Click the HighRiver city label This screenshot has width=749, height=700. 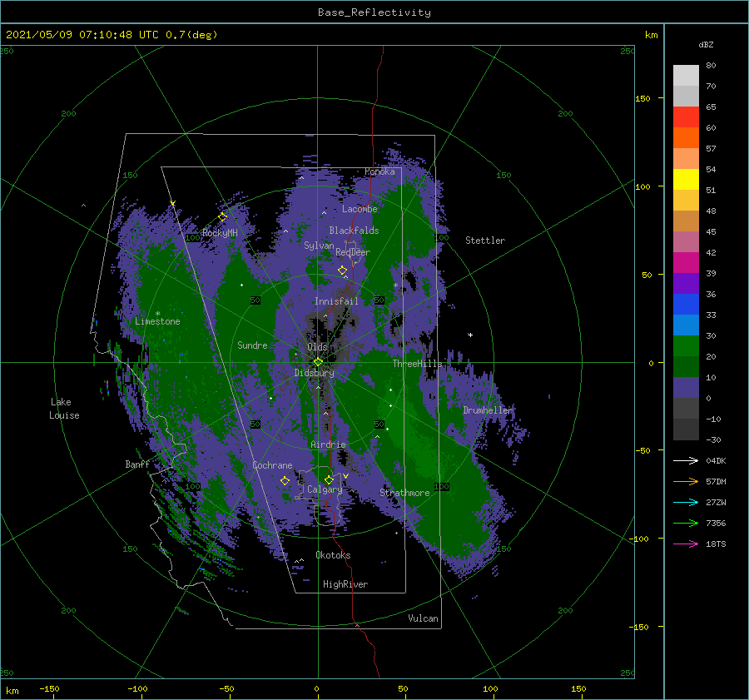345,584
